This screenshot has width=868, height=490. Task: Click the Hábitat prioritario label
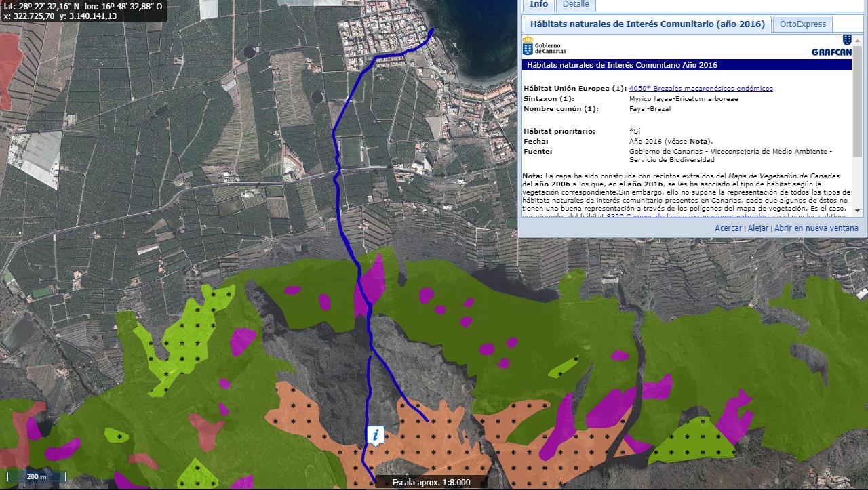click(559, 131)
